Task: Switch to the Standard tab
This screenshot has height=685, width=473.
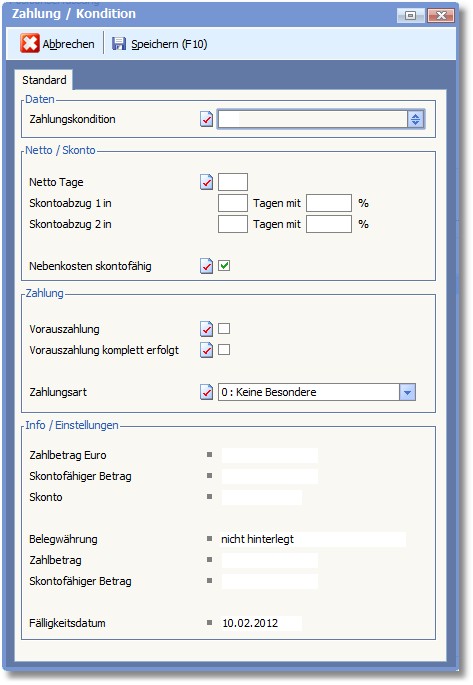Action: [x=44, y=80]
